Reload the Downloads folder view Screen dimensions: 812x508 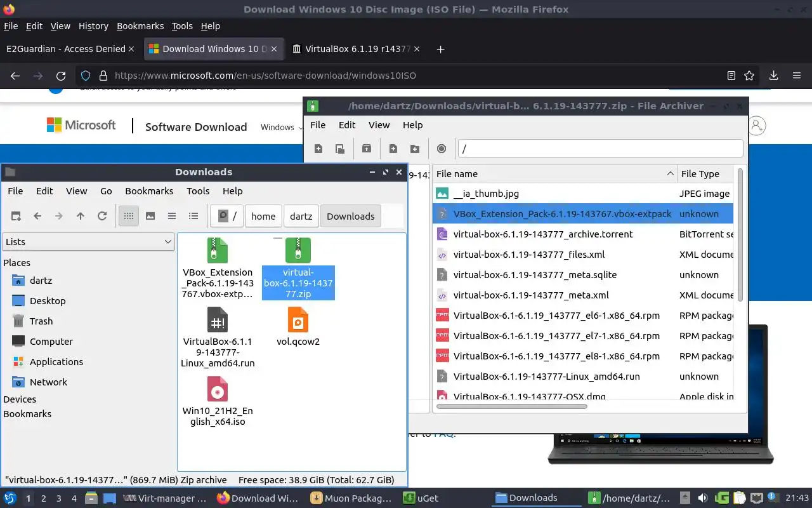click(x=102, y=216)
